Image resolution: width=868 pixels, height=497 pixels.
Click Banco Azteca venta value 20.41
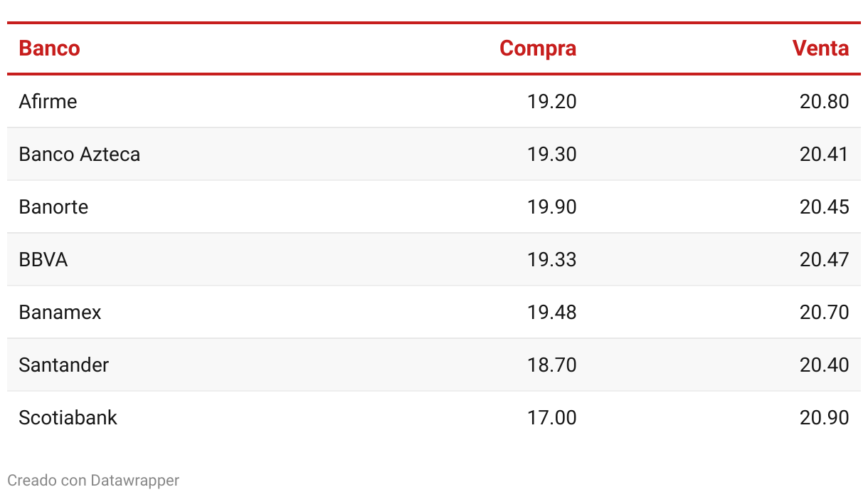pos(824,154)
